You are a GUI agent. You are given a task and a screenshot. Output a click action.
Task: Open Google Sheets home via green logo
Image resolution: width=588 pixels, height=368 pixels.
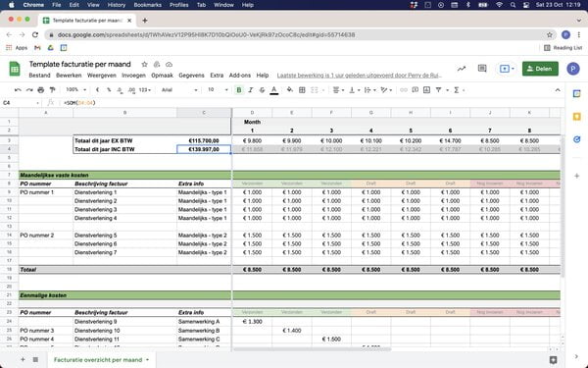click(15, 69)
